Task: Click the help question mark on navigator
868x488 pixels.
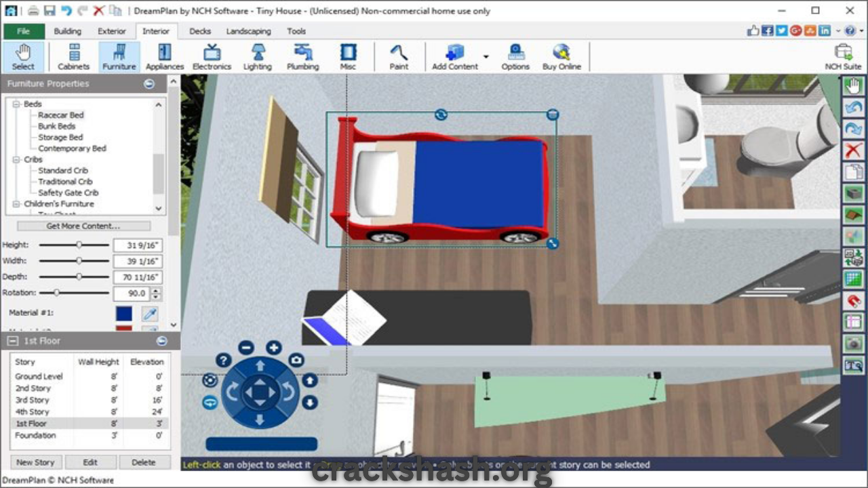Action: pos(223,360)
